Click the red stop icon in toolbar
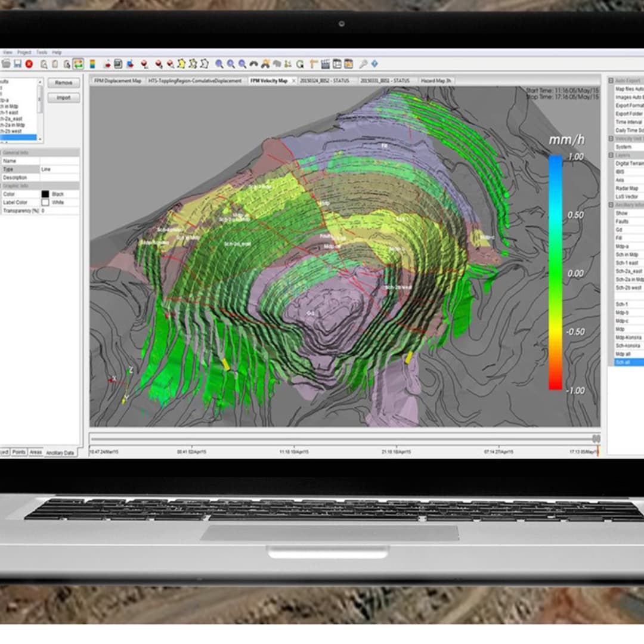 [29, 64]
